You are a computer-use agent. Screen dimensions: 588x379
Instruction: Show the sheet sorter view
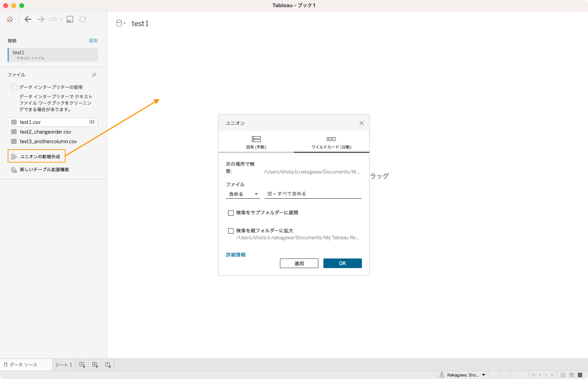pyautogui.click(x=563, y=375)
